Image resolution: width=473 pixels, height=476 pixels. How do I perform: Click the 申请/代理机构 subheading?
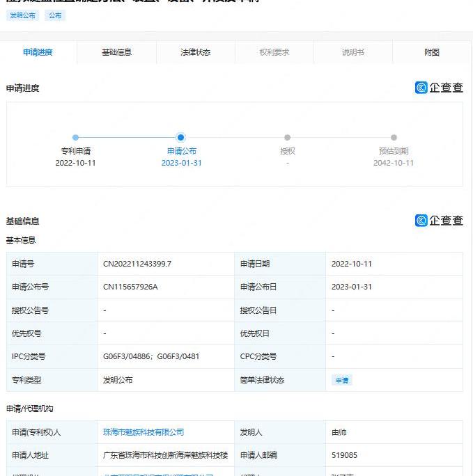29,408
